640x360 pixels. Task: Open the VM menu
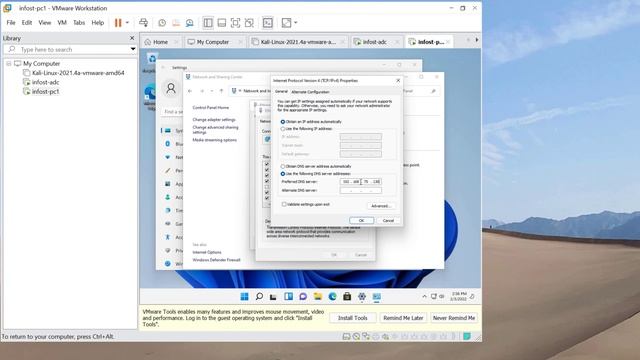62,23
